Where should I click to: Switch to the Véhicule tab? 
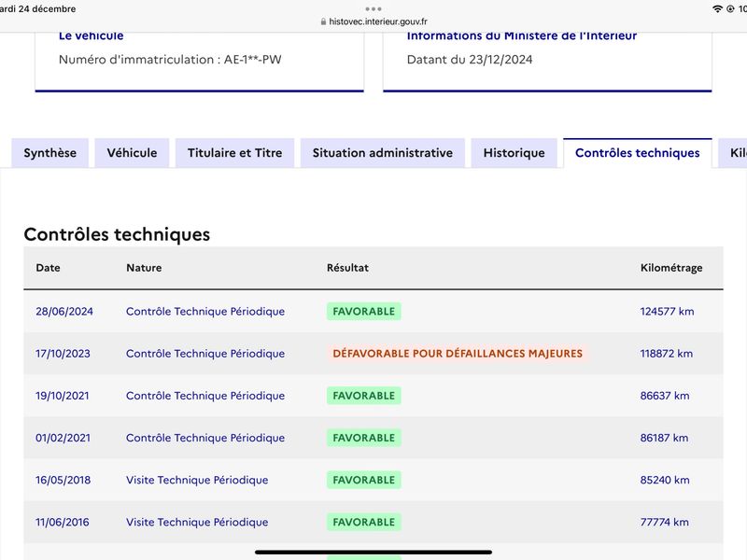[x=132, y=153]
